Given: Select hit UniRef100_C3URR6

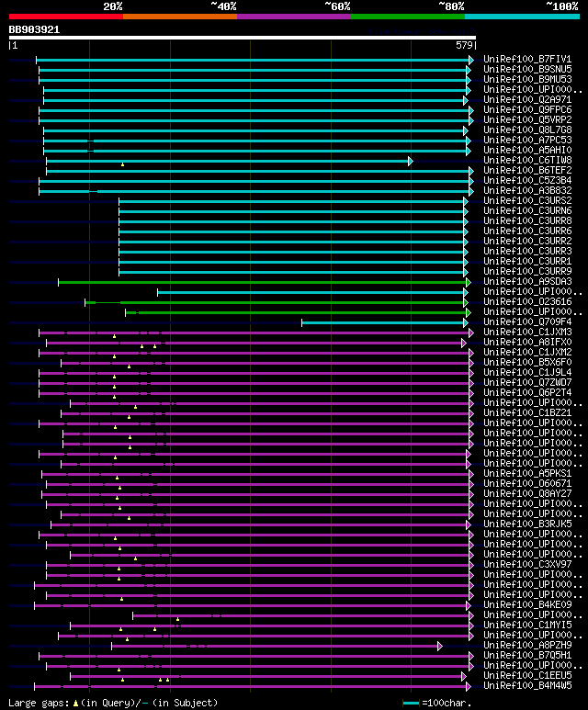Looking at the screenshot, I should 527,231.
